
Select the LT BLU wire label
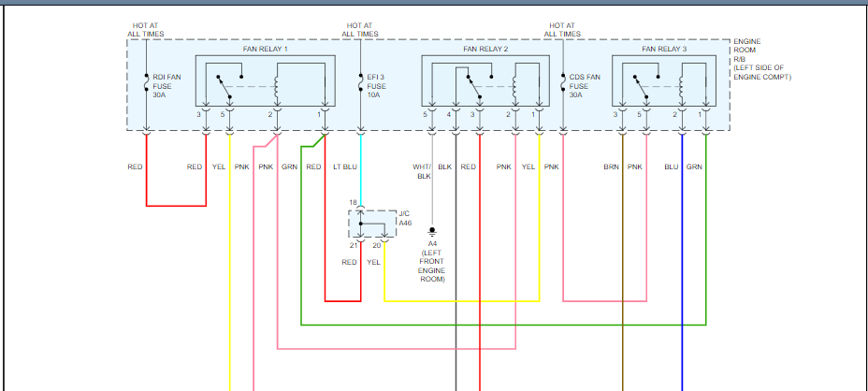click(x=345, y=167)
